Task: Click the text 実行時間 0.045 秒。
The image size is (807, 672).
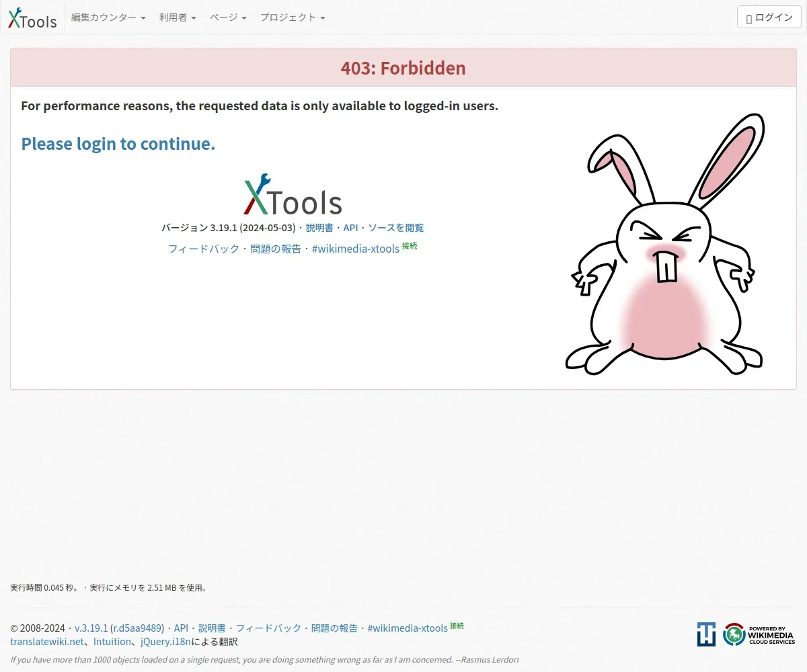Action: coord(45,588)
